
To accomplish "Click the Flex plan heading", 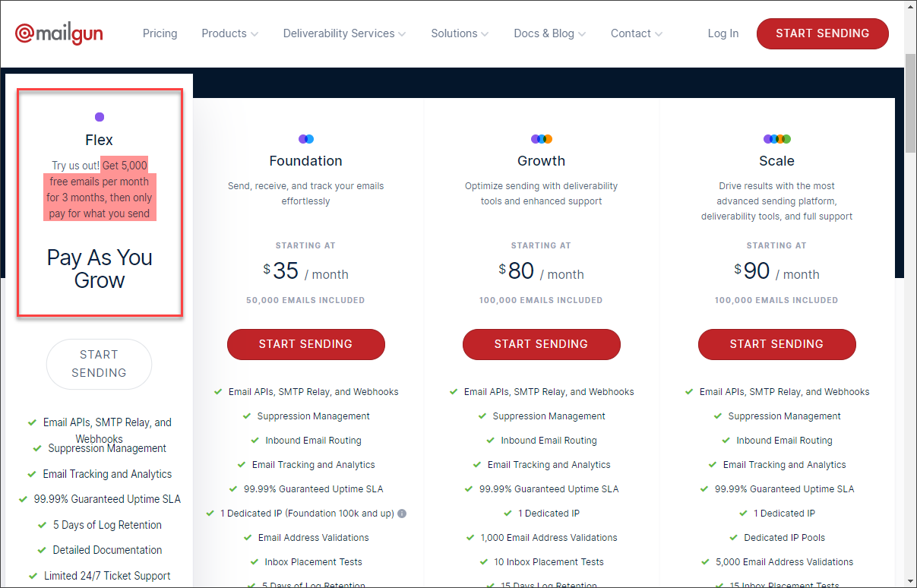I will [100, 140].
